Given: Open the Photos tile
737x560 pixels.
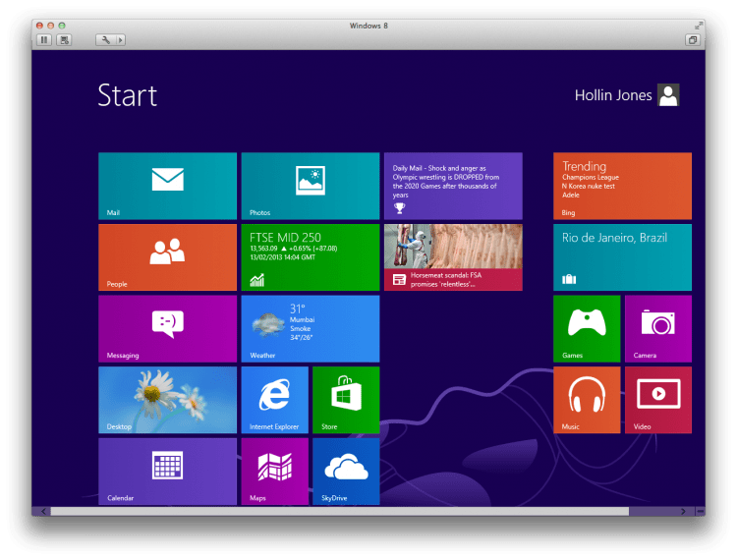Looking at the screenshot, I should coord(311,186).
